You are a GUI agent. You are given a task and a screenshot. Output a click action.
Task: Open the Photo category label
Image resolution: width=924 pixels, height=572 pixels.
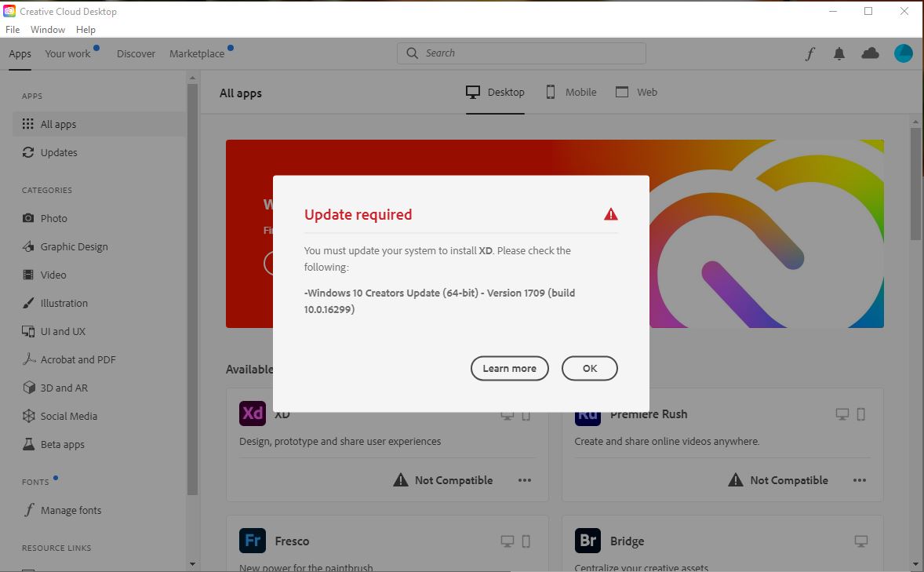point(53,218)
